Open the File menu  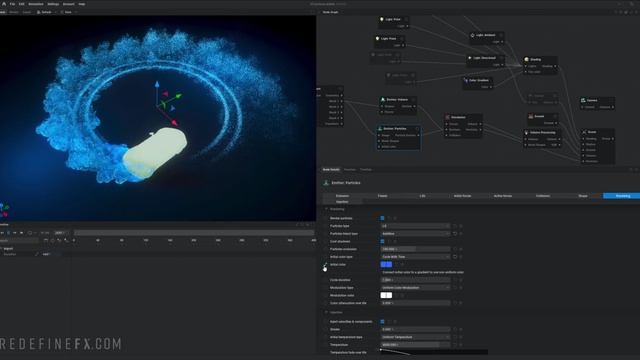(x=12, y=4)
